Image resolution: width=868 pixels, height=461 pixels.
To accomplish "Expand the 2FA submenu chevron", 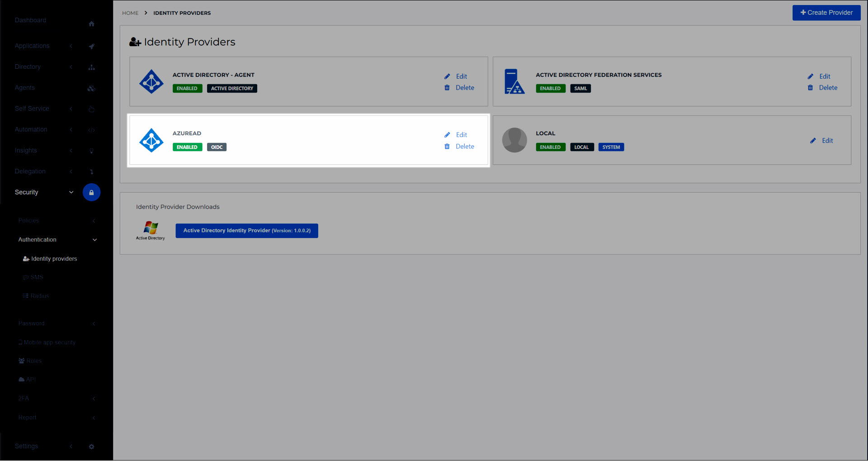I will (94, 399).
